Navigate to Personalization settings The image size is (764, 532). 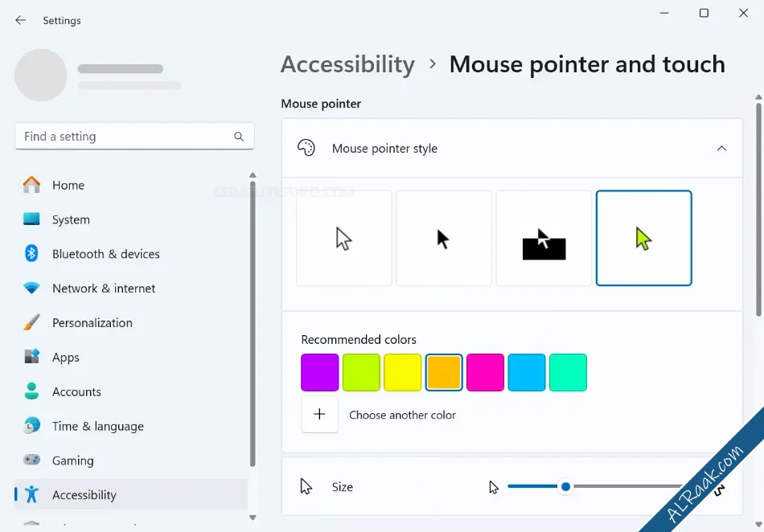(x=132, y=323)
